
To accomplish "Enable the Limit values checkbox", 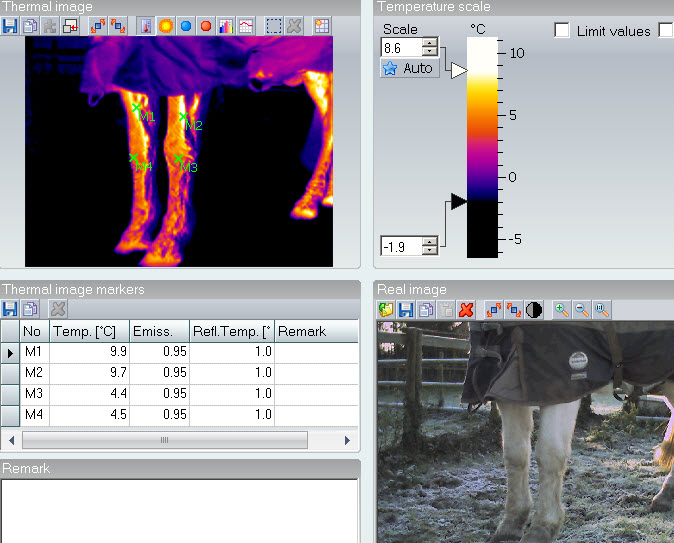I will 562,31.
